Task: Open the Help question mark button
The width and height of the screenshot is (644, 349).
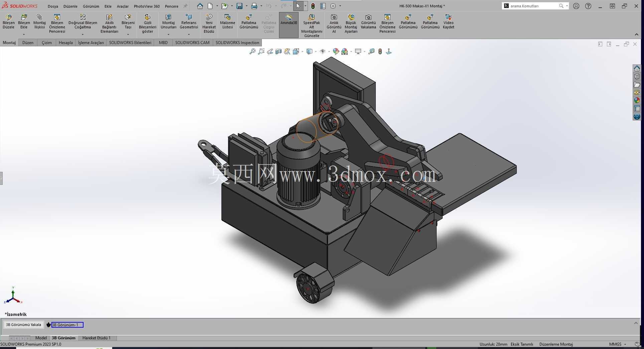Action: [x=588, y=6]
